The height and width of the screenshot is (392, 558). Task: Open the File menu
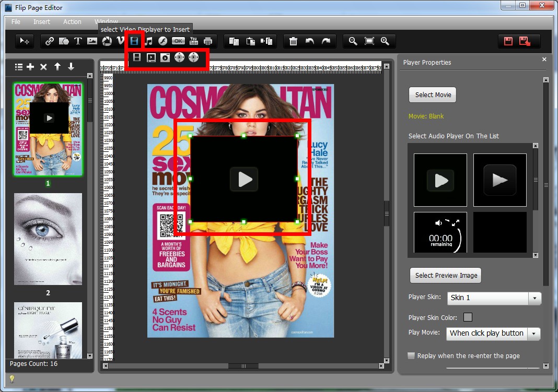pos(16,22)
